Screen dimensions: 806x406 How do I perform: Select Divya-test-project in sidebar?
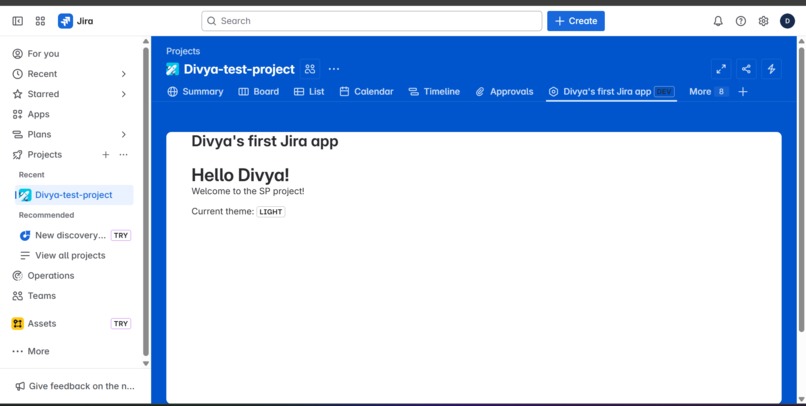[74, 195]
